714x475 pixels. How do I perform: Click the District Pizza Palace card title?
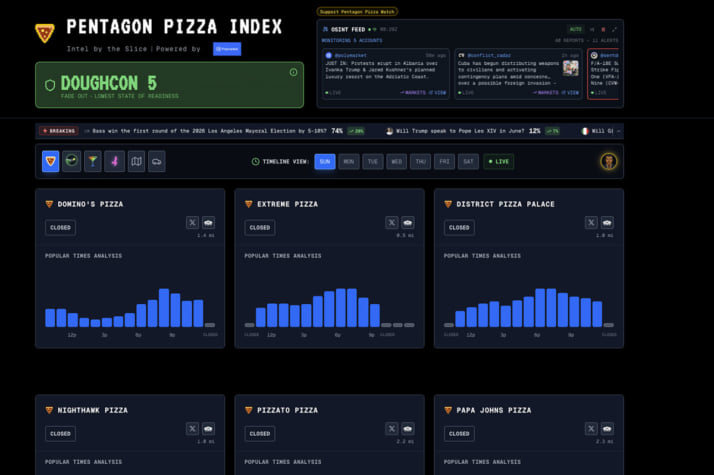[505, 204]
